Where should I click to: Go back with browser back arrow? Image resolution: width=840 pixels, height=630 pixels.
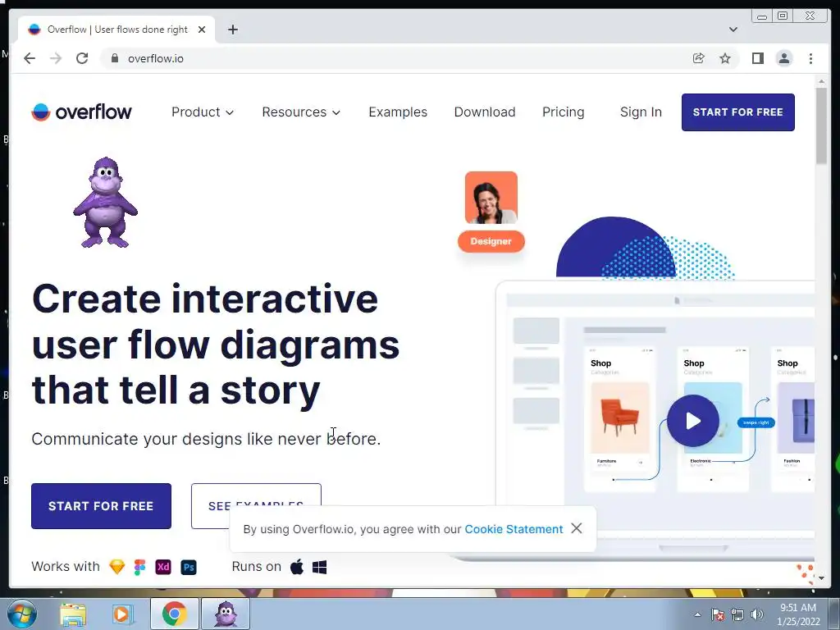coord(30,58)
